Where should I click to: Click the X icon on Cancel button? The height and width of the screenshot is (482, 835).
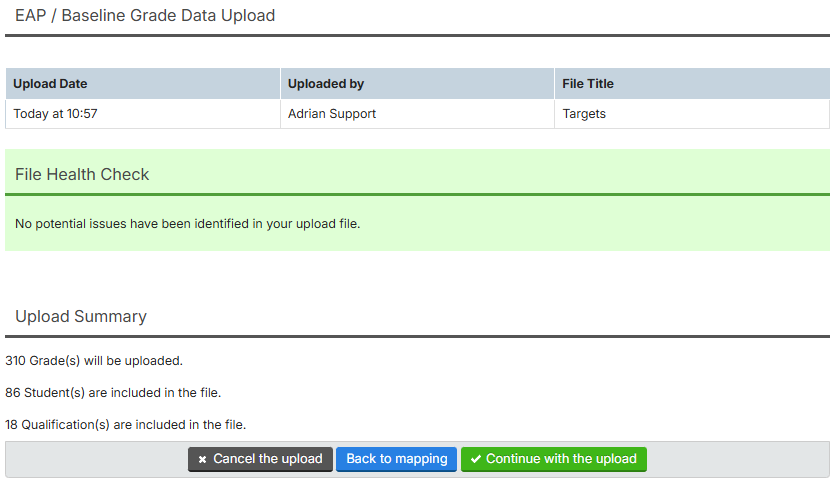pyautogui.click(x=202, y=460)
